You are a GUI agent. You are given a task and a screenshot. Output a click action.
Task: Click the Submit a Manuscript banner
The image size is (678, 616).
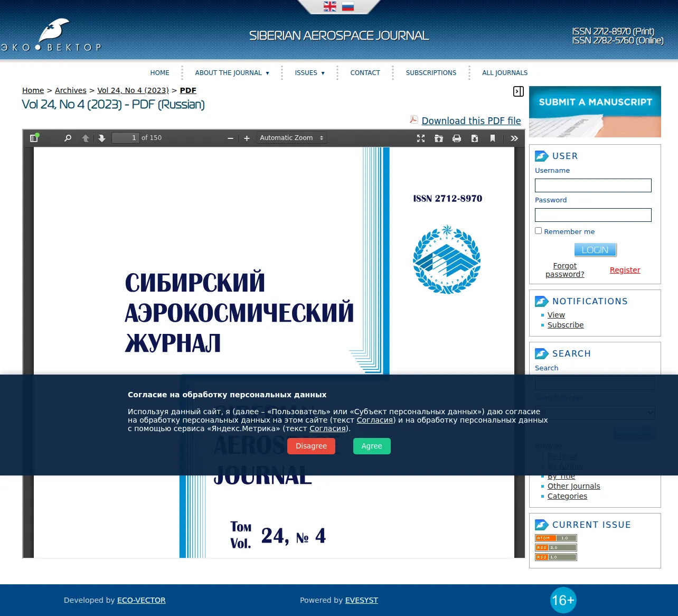point(595,111)
